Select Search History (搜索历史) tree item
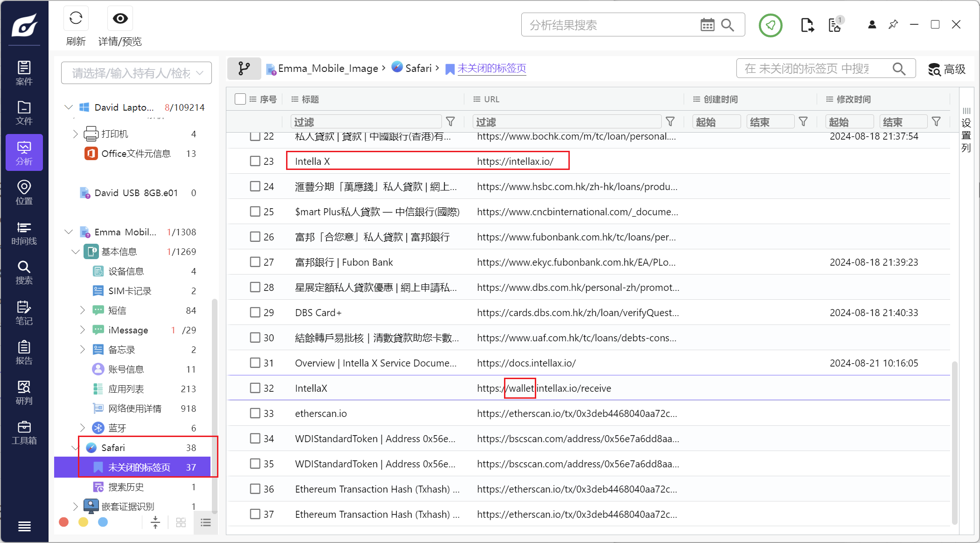Image resolution: width=980 pixels, height=543 pixels. (x=126, y=487)
